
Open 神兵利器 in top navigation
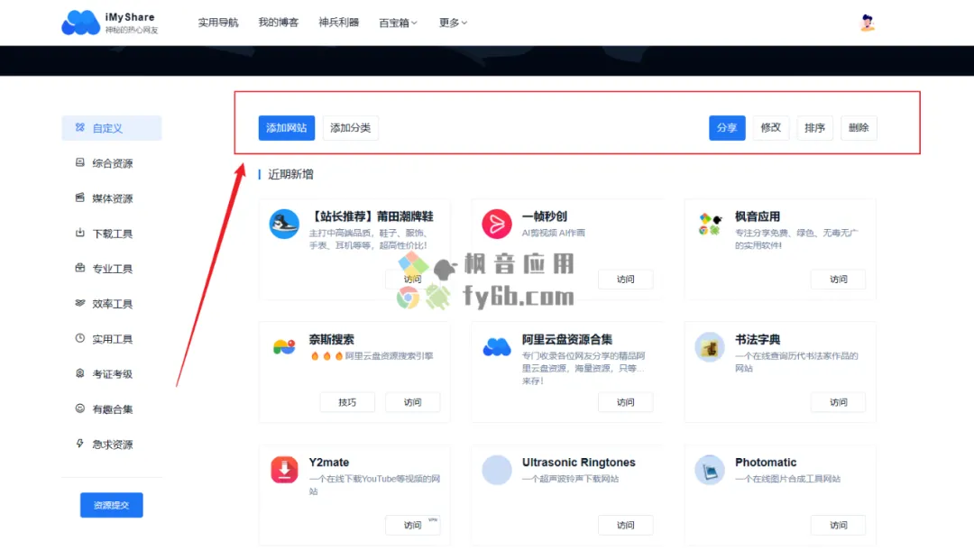338,23
